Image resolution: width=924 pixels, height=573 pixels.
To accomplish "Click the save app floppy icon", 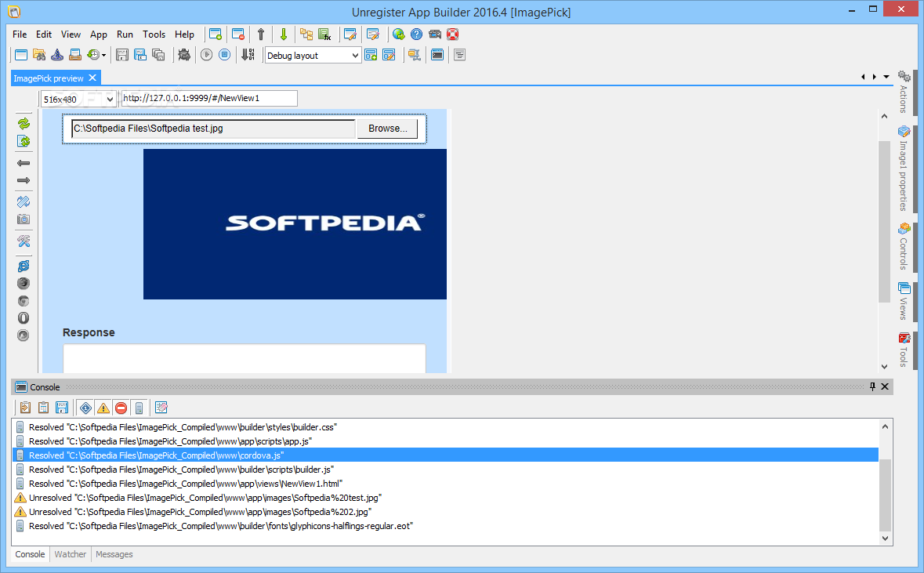I will pos(122,55).
